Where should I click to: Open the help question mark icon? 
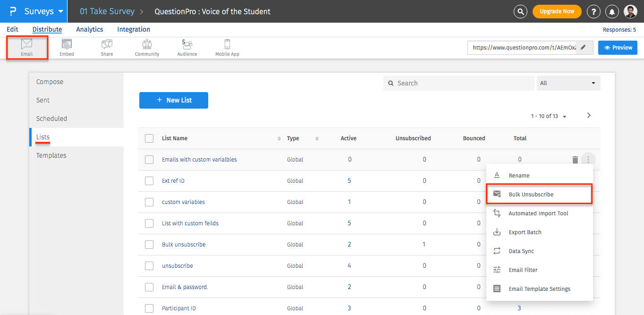pos(593,11)
